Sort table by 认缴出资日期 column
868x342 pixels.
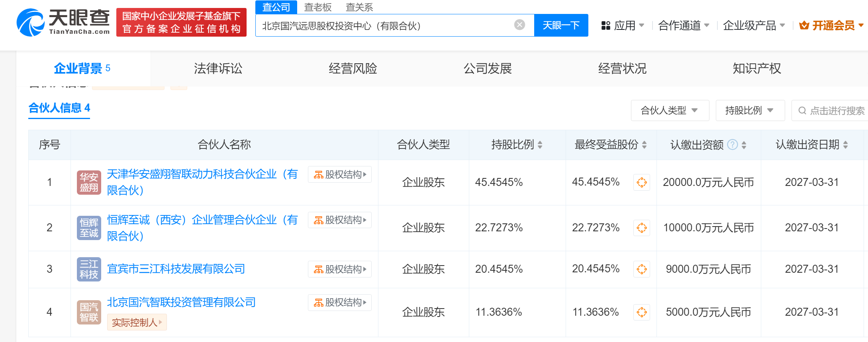coord(845,145)
